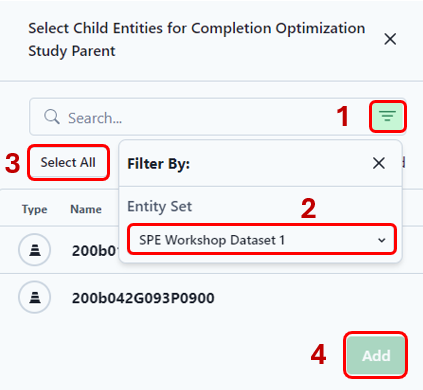Select the partially hidden 200b0 entity name
This screenshot has height=390, width=423.
[95, 251]
